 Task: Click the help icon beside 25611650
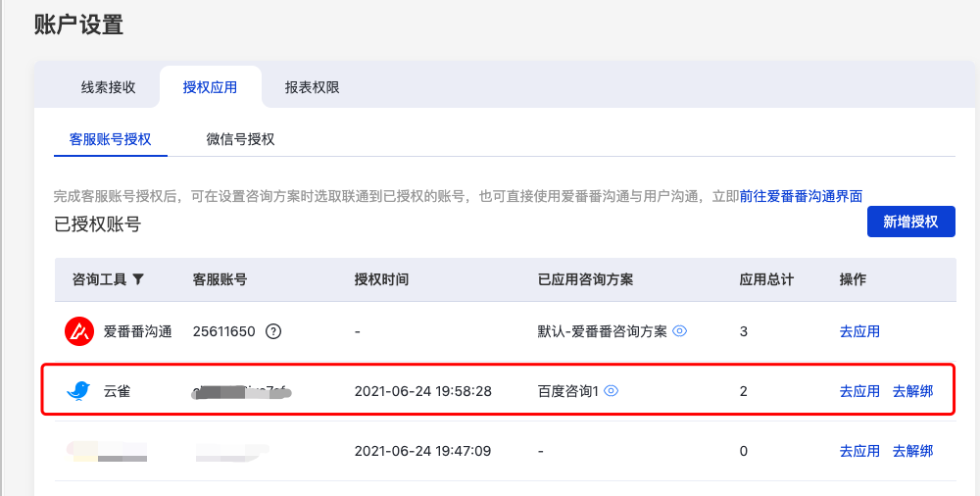pyautogui.click(x=273, y=331)
